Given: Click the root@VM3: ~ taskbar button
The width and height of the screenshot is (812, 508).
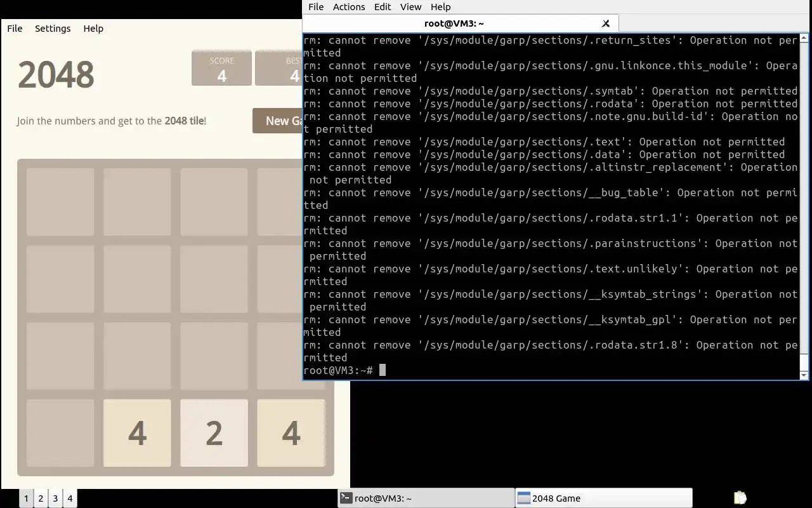Looking at the screenshot, I should tap(426, 498).
